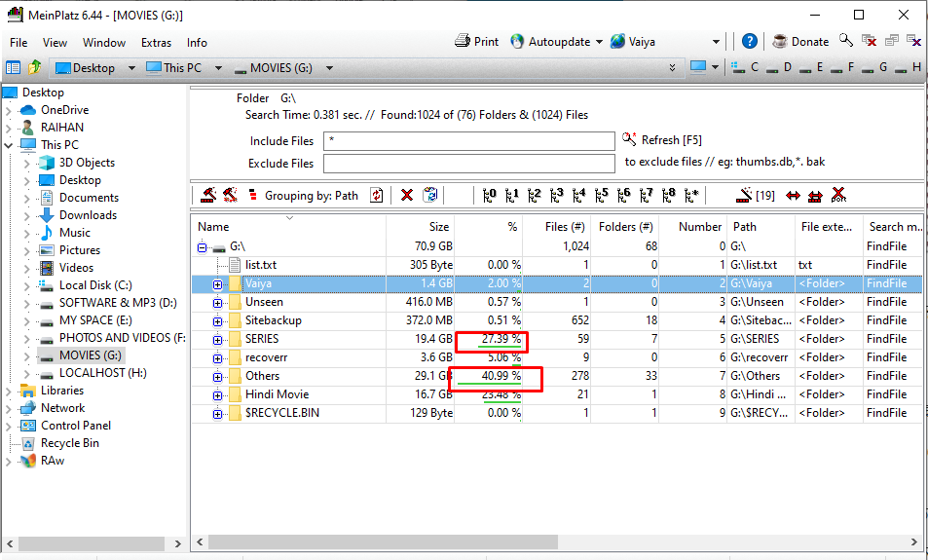Expand Local Disk (C:) in sidebar

pyautogui.click(x=26, y=286)
